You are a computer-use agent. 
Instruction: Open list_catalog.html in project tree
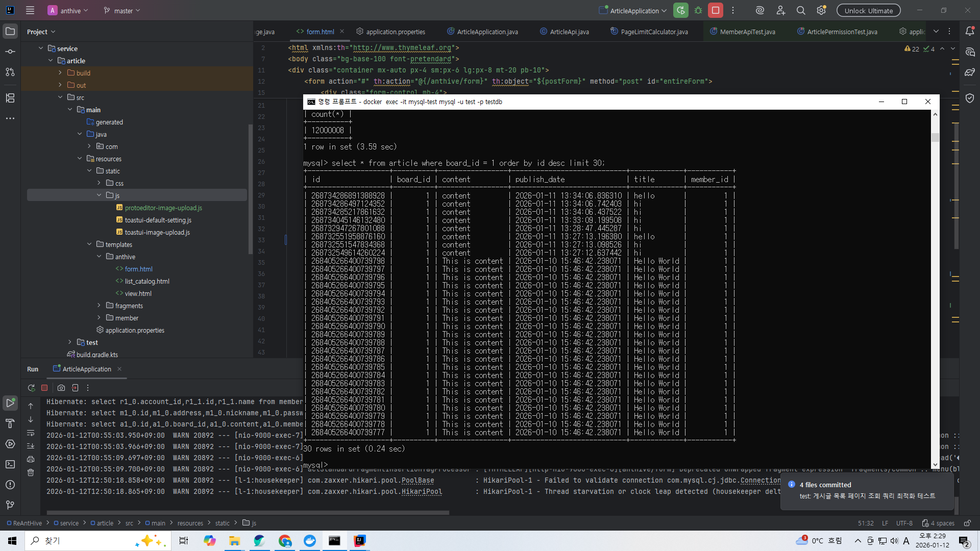(x=147, y=281)
